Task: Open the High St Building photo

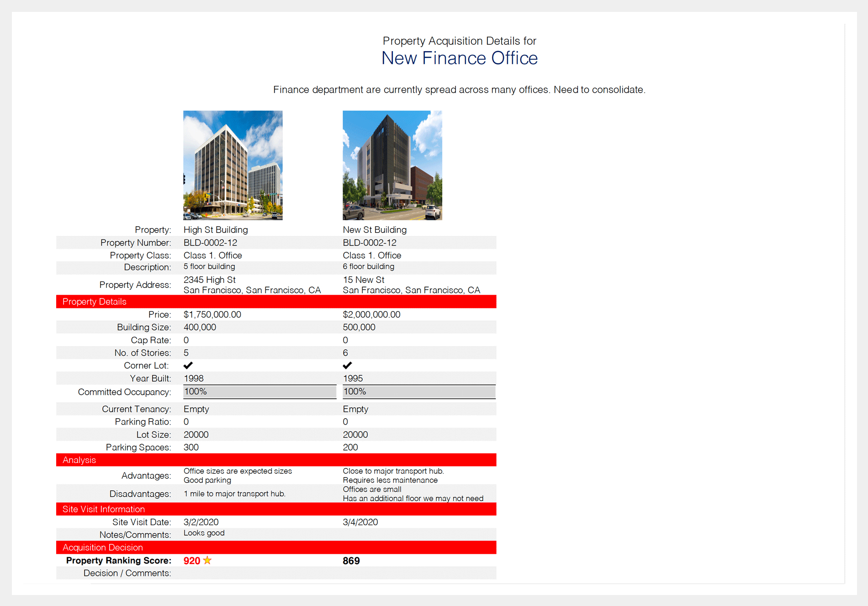Action: coord(233,165)
